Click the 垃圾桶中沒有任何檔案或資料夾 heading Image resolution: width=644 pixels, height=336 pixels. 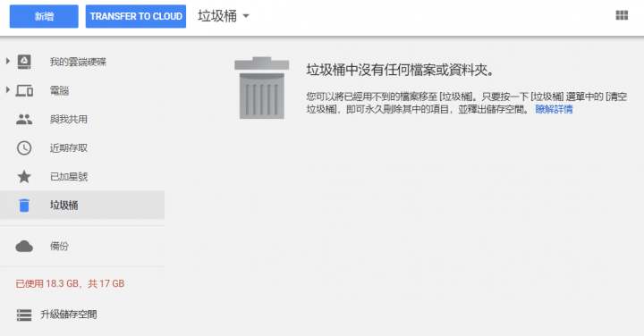point(400,71)
